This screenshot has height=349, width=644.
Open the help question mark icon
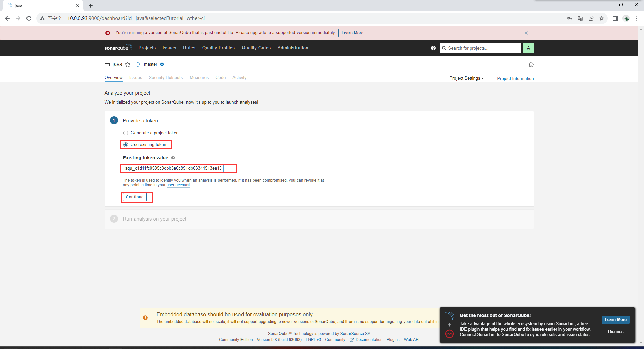click(x=433, y=48)
